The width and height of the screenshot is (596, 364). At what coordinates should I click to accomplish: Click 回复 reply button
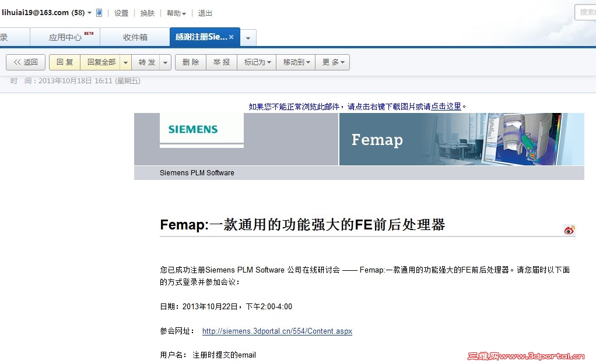pyautogui.click(x=65, y=62)
